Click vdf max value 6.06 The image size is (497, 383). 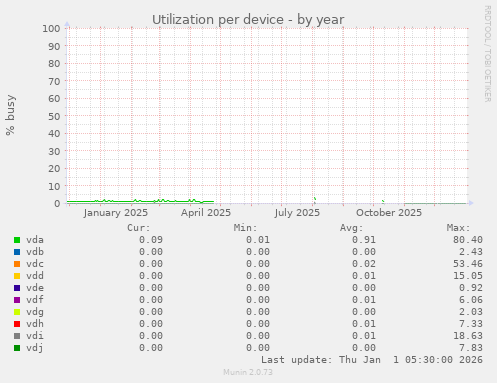[471, 300]
